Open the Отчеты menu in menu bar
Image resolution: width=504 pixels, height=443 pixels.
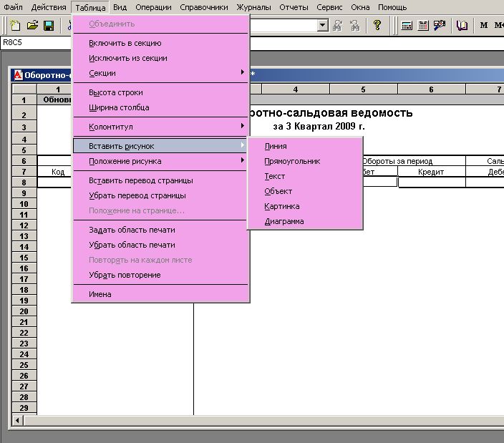pyautogui.click(x=295, y=7)
